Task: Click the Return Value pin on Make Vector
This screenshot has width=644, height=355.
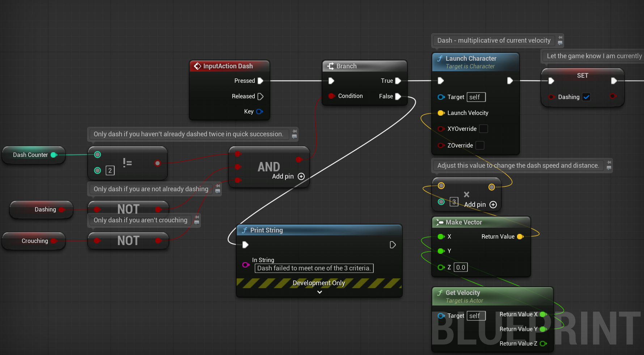Action: point(520,236)
